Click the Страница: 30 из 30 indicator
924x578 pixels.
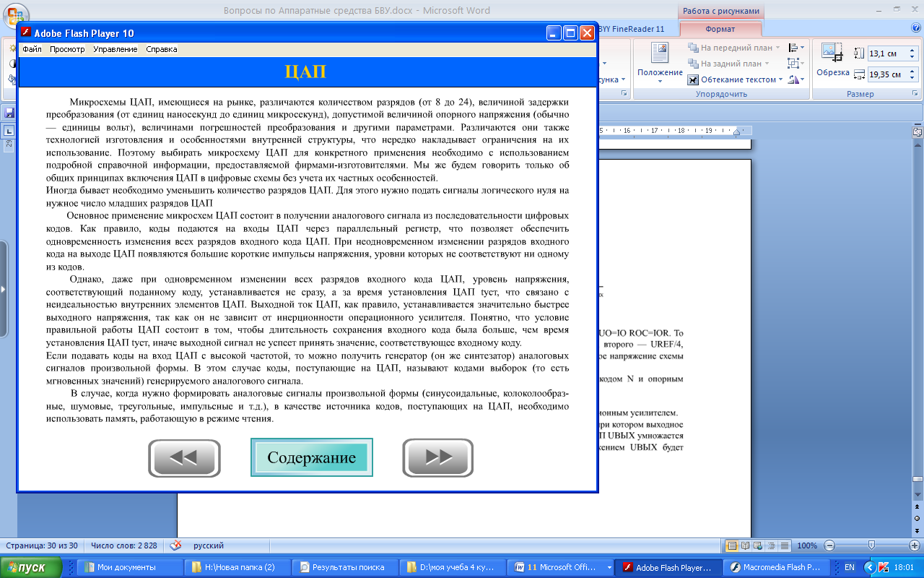[x=42, y=545]
